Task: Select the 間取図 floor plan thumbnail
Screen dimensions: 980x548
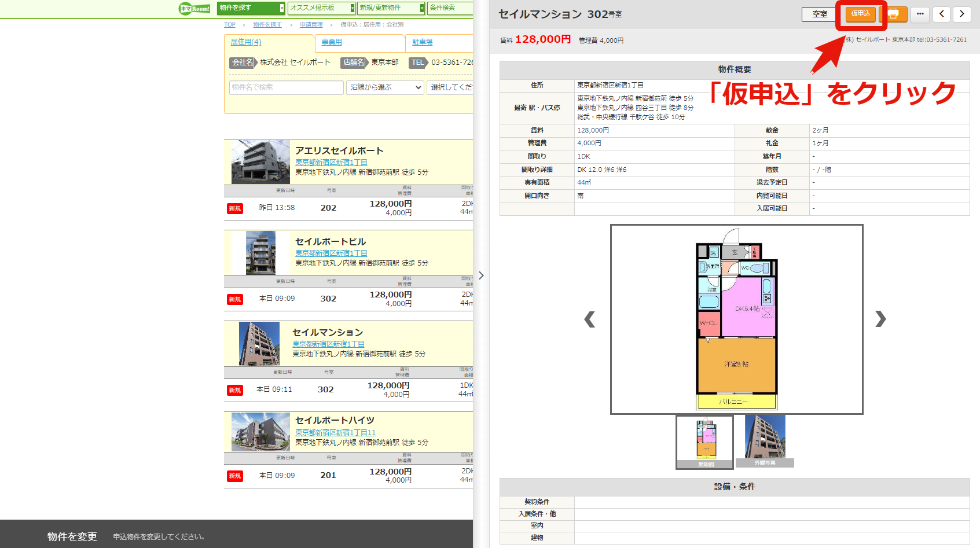Action: point(706,442)
